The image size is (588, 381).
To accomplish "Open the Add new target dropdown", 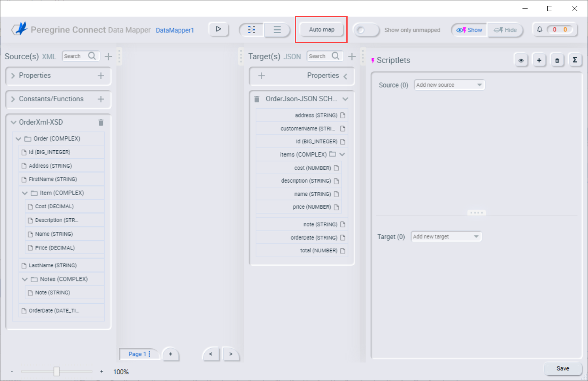I will (446, 237).
